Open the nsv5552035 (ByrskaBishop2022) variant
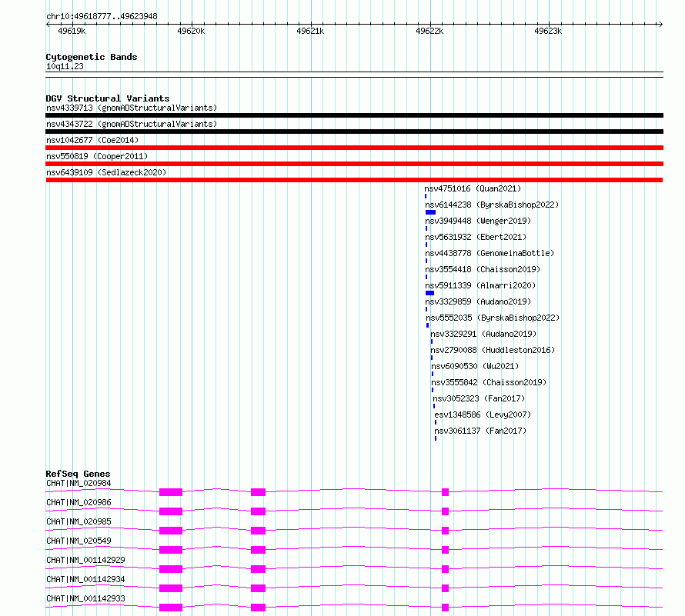Viewport: 685px width, 616px height. point(493,318)
